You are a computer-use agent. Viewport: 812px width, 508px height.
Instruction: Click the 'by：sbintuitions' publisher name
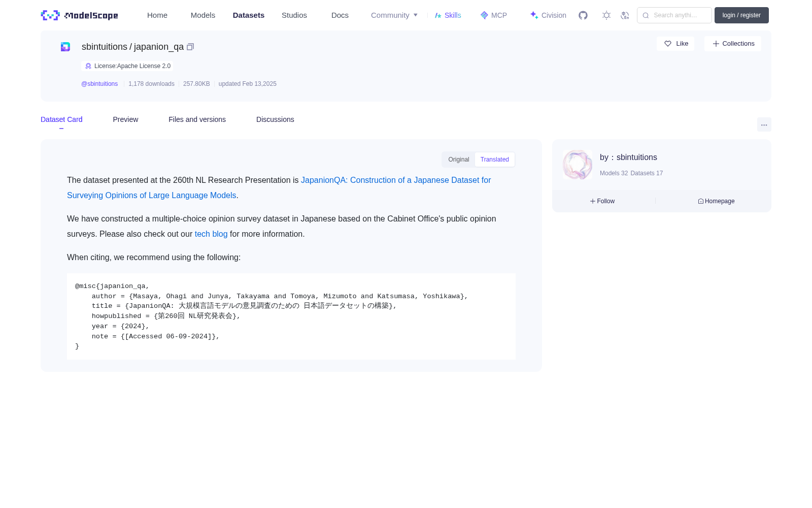(x=628, y=157)
